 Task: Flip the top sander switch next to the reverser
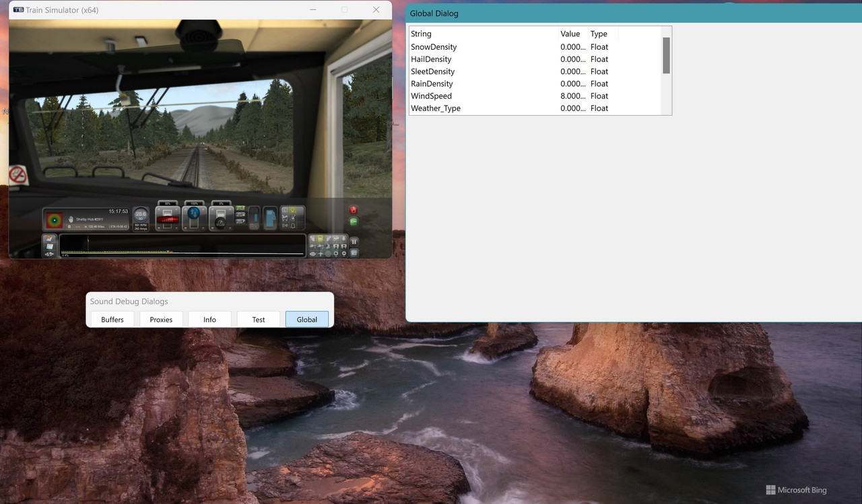[240, 208]
